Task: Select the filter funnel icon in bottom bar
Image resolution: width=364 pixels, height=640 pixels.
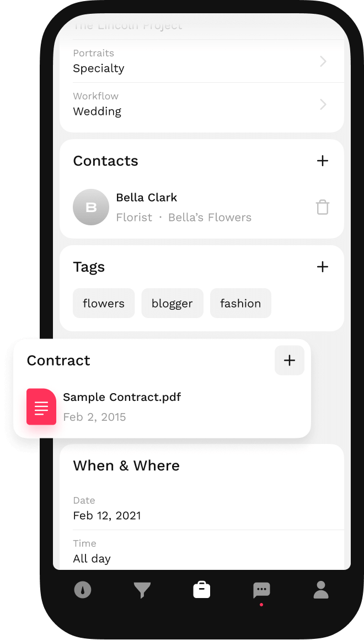Action: [x=142, y=589]
